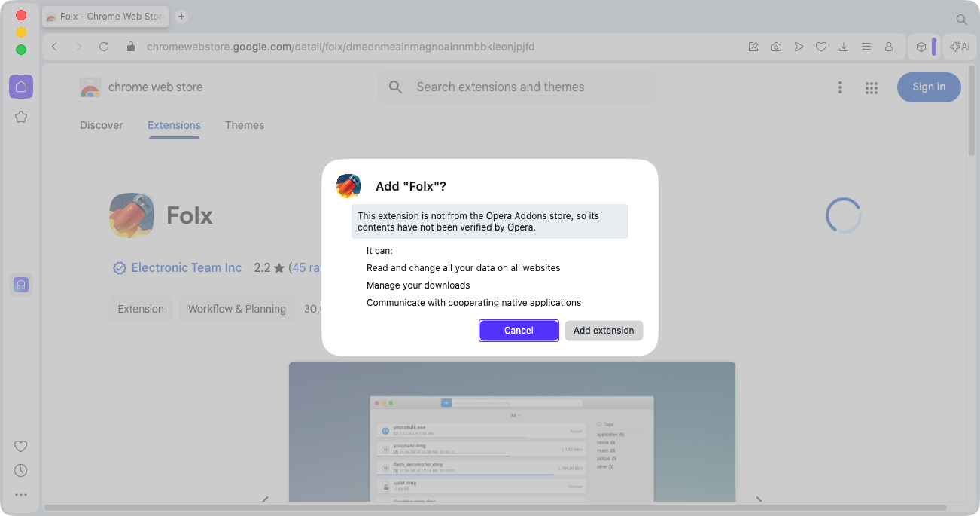Open a new tab with plus button
980x516 pixels.
click(181, 17)
